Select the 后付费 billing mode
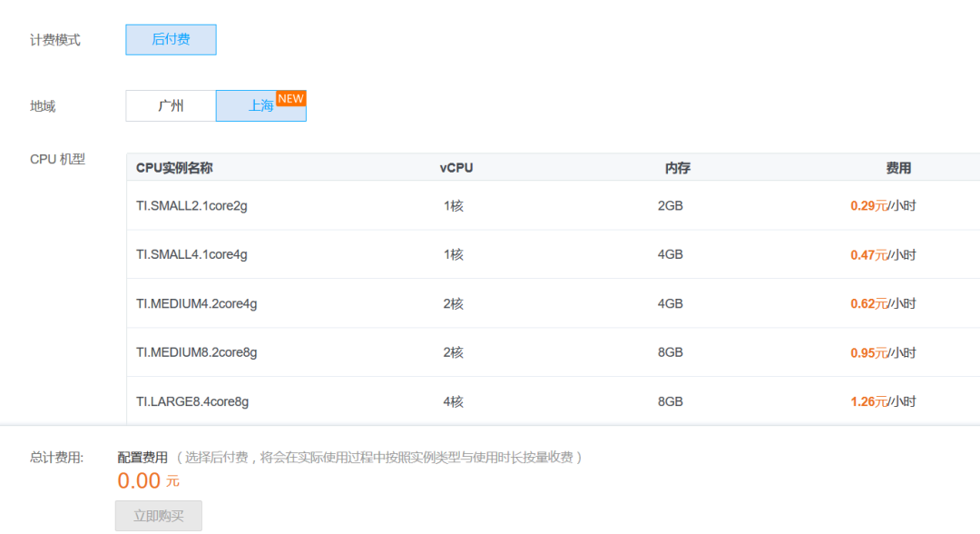The width and height of the screenshot is (980, 534). point(171,40)
